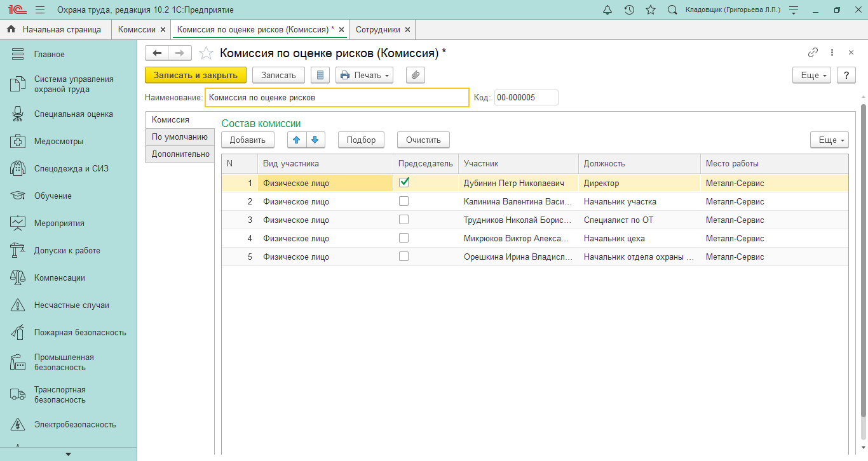Open the report list icon next to Записать
The width and height of the screenshot is (868, 461).
click(320, 75)
